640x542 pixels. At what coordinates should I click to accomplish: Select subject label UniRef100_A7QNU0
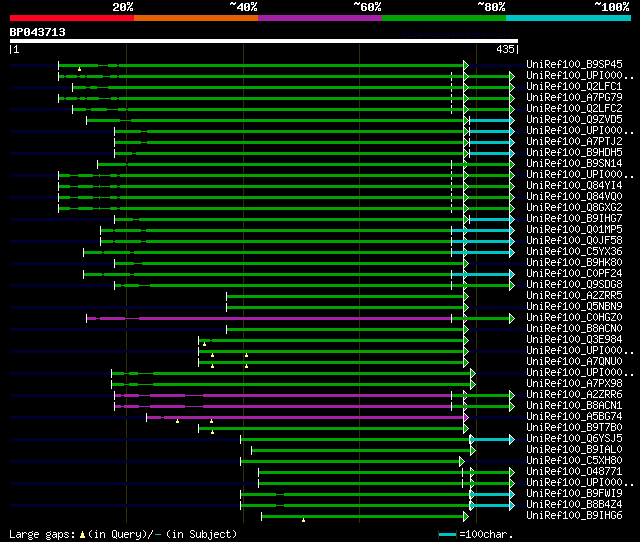point(574,362)
